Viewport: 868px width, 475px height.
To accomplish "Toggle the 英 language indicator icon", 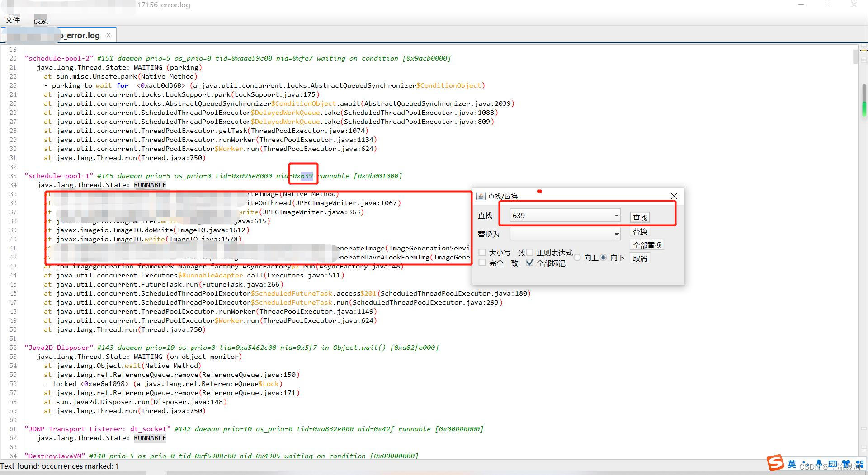I will (x=792, y=464).
